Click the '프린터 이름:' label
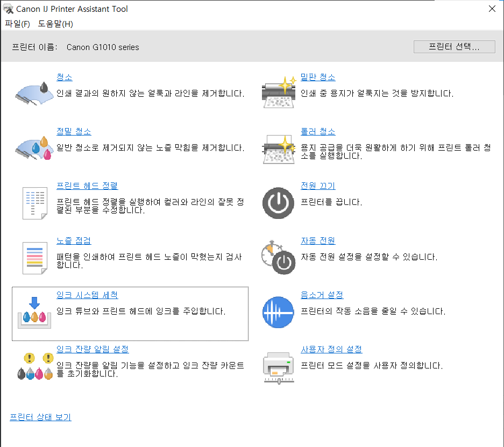Viewport: 504px width, 447px height. tap(34, 47)
